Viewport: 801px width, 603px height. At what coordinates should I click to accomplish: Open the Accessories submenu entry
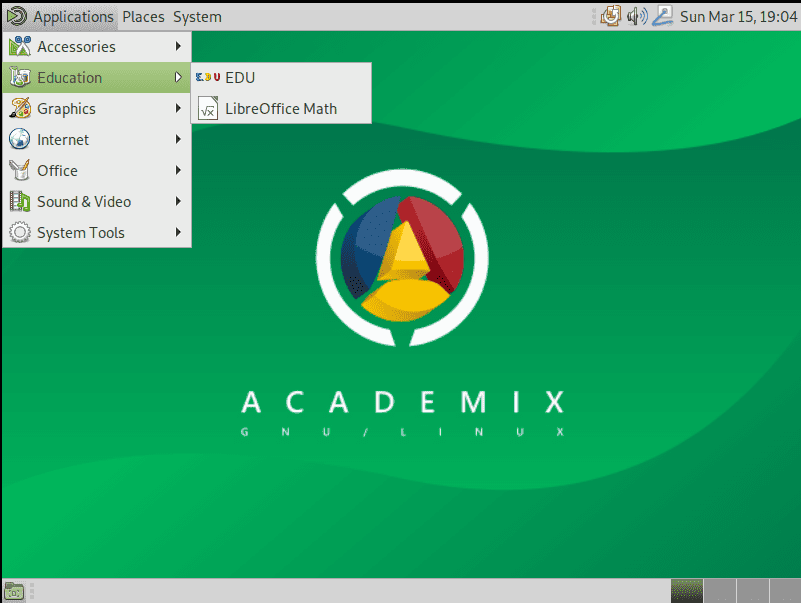pyautogui.click(x=97, y=47)
